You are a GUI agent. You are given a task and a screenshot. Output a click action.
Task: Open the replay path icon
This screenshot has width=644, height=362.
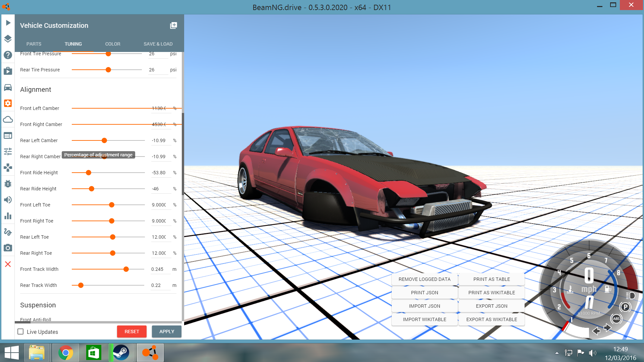point(8,232)
